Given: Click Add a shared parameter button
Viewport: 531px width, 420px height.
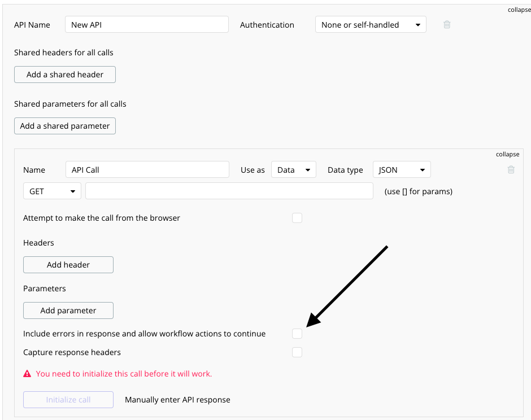Looking at the screenshot, I should 65,126.
